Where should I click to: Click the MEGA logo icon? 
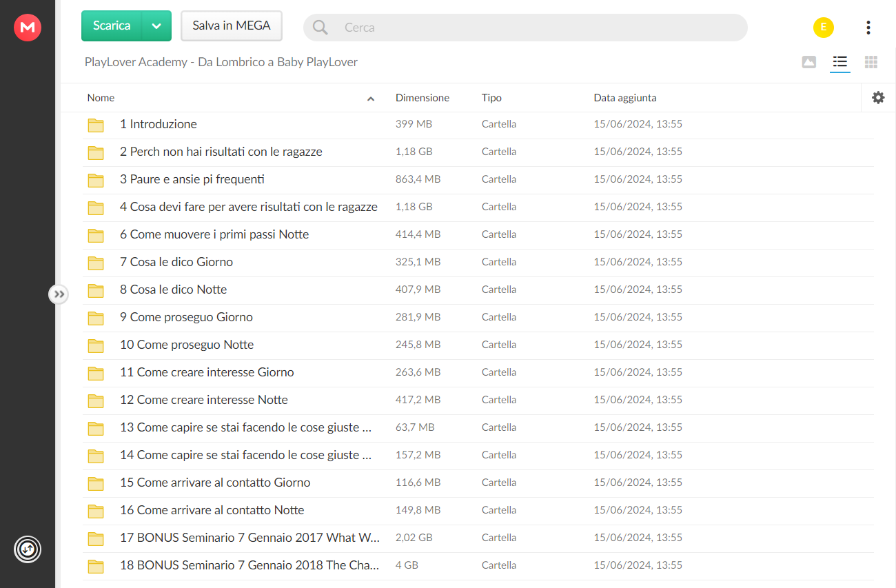28,28
